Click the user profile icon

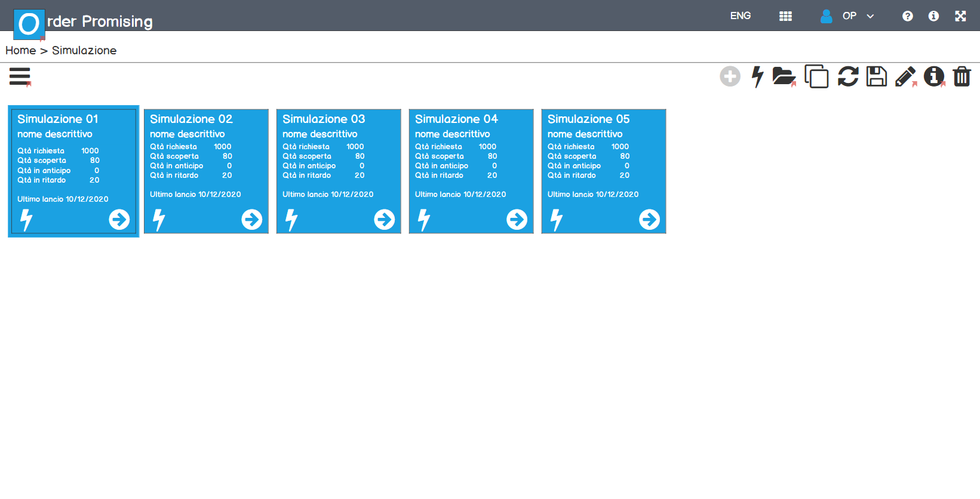826,16
